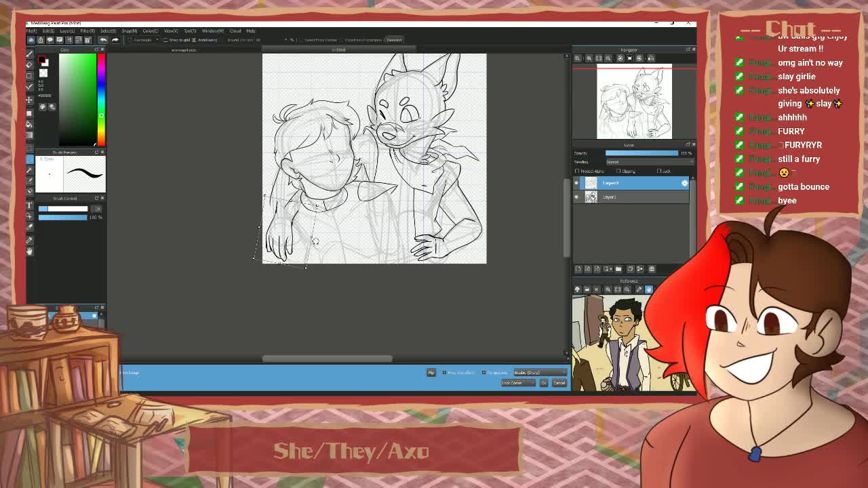Open the Bicubic interpolation dropdown

540,373
